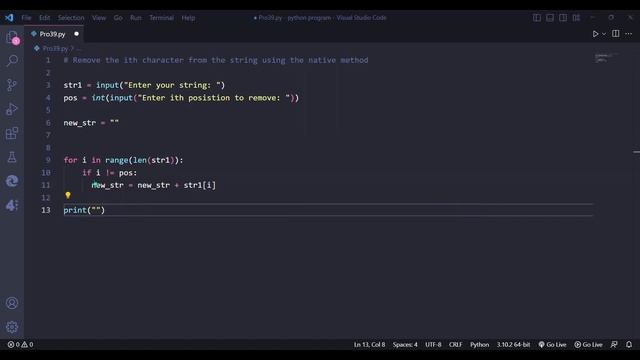Toggle the primary side bar layout icon

tap(537, 18)
